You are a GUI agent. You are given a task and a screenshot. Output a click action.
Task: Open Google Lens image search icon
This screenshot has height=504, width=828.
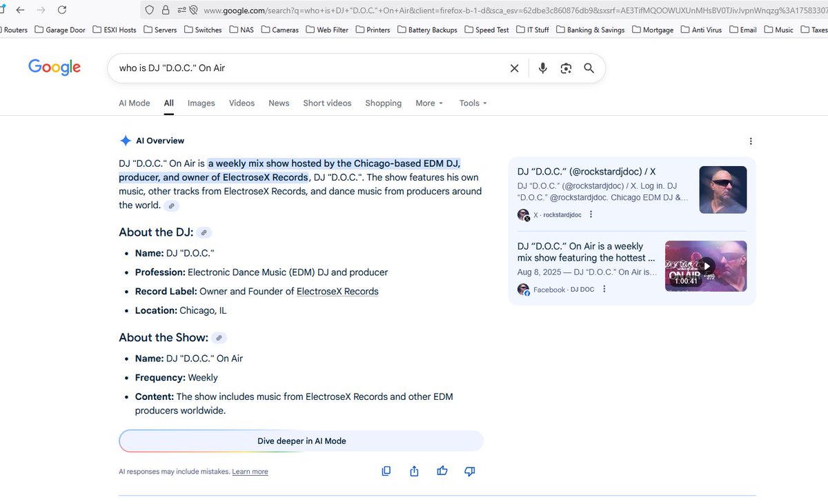pyautogui.click(x=566, y=68)
